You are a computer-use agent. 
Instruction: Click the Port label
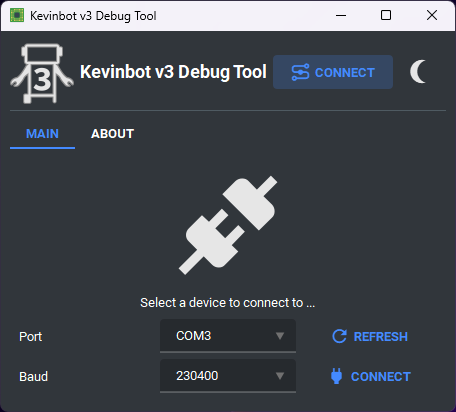(31, 336)
